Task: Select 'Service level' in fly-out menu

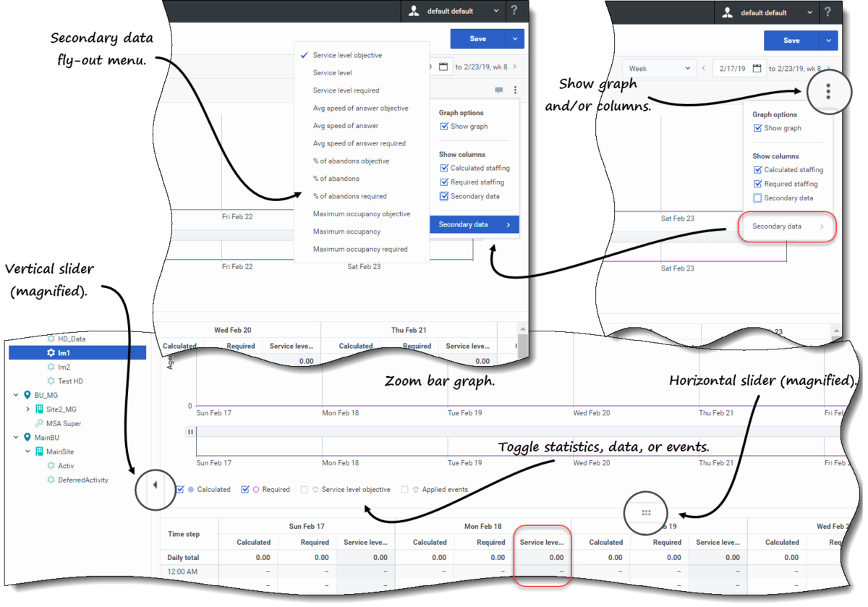Action: click(x=333, y=73)
